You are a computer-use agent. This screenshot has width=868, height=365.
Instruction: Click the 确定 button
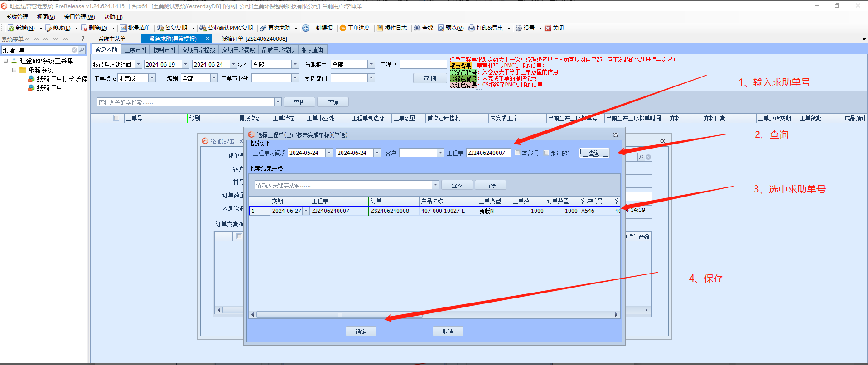point(361,331)
